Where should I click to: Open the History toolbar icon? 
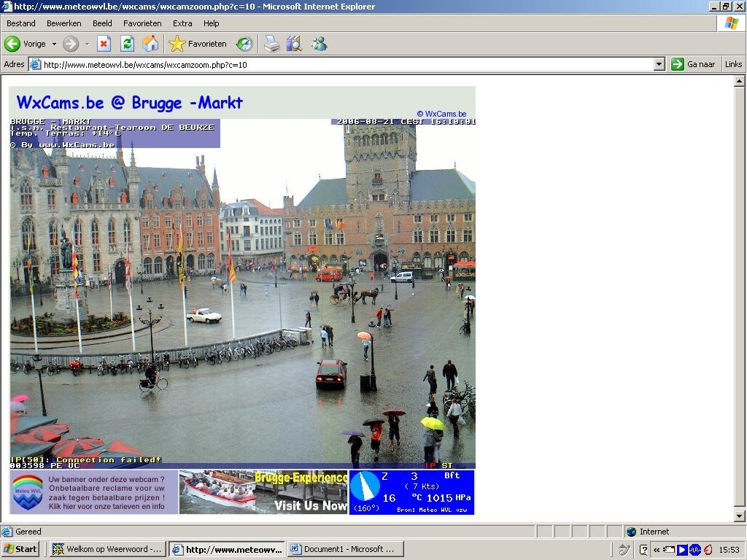(244, 44)
